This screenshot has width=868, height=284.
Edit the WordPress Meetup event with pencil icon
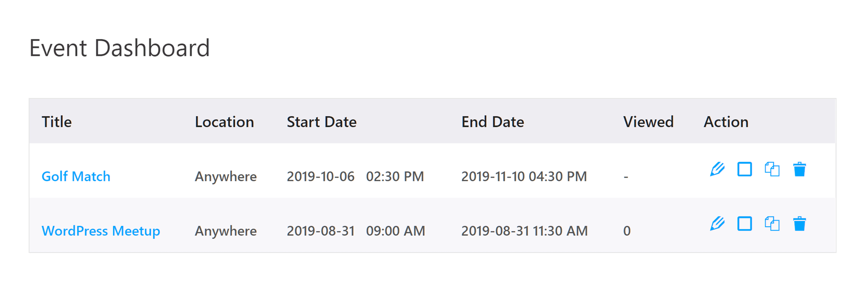click(x=717, y=224)
